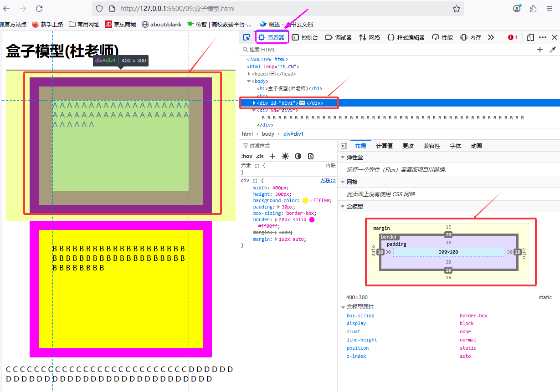Reload the page in browser toolbar
Viewport: 560px width, 392px height.
(39, 9)
